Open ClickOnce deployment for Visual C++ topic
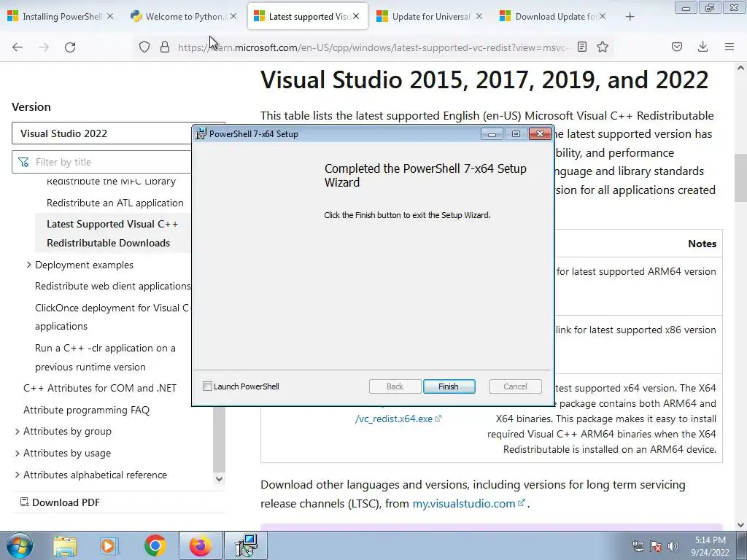 click(113, 317)
